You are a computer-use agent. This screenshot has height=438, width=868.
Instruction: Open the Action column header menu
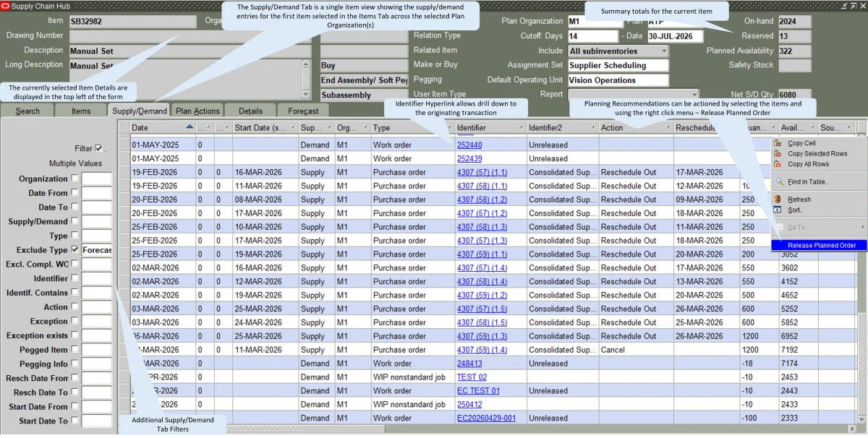point(667,128)
